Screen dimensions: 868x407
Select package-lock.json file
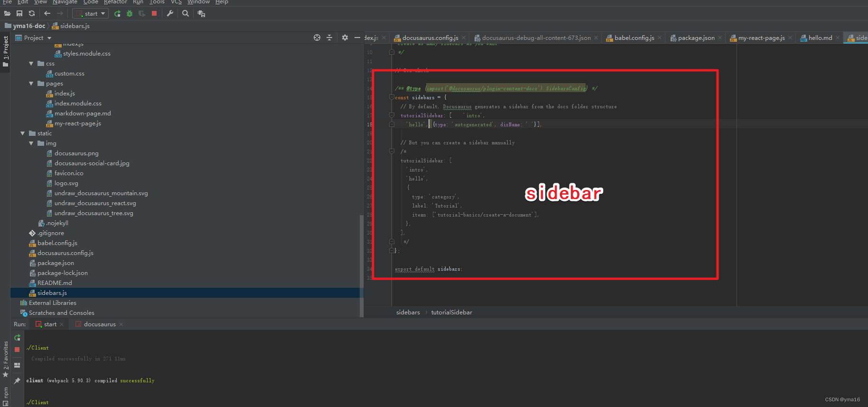(x=62, y=273)
